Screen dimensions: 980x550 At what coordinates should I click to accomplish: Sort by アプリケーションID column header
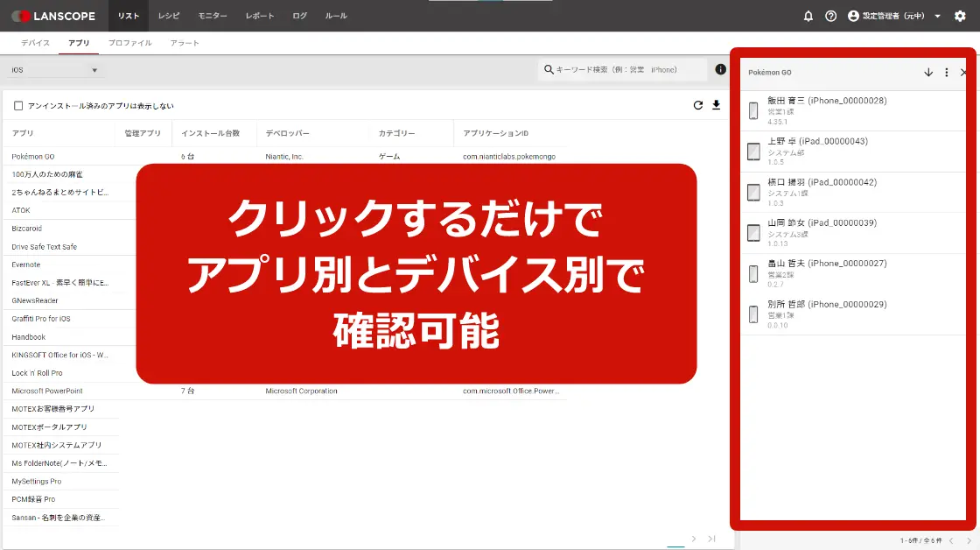(x=495, y=133)
